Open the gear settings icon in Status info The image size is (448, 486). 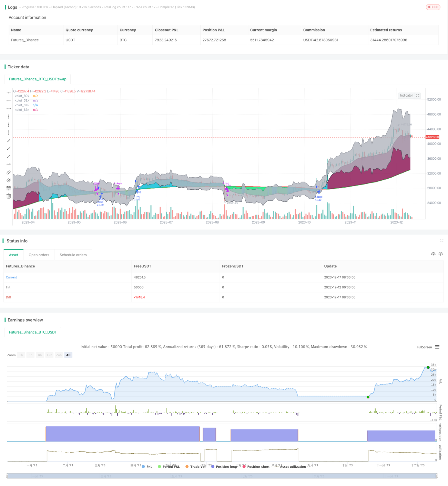point(440,254)
